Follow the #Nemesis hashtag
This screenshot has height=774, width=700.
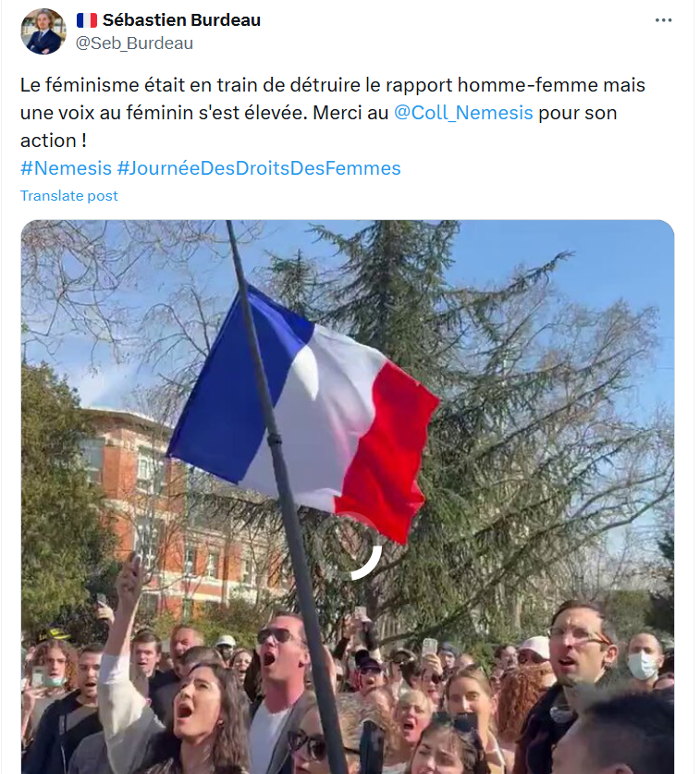coord(64,168)
